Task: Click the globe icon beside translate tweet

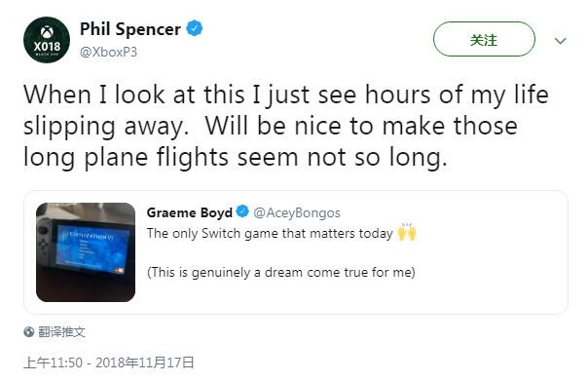Action: pos(29,332)
